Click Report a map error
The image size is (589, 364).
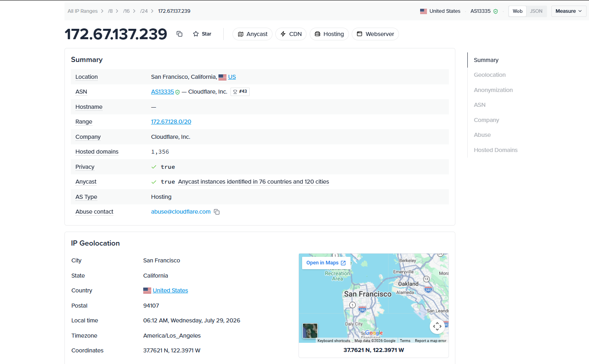[431, 341]
